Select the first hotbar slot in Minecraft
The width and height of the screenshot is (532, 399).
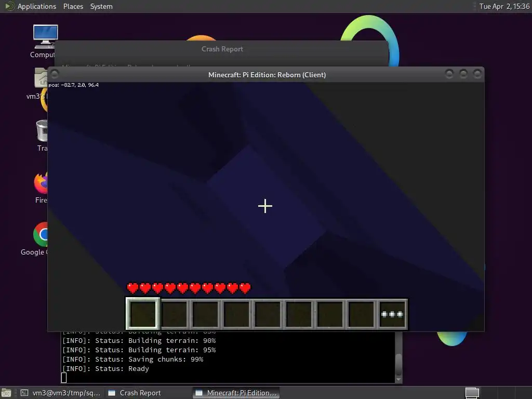pyautogui.click(x=143, y=314)
